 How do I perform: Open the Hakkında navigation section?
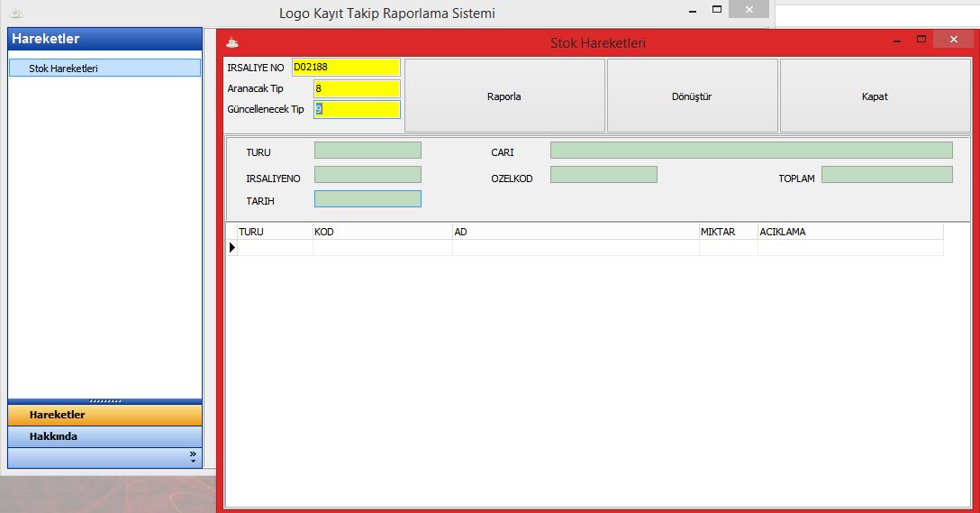click(104, 436)
